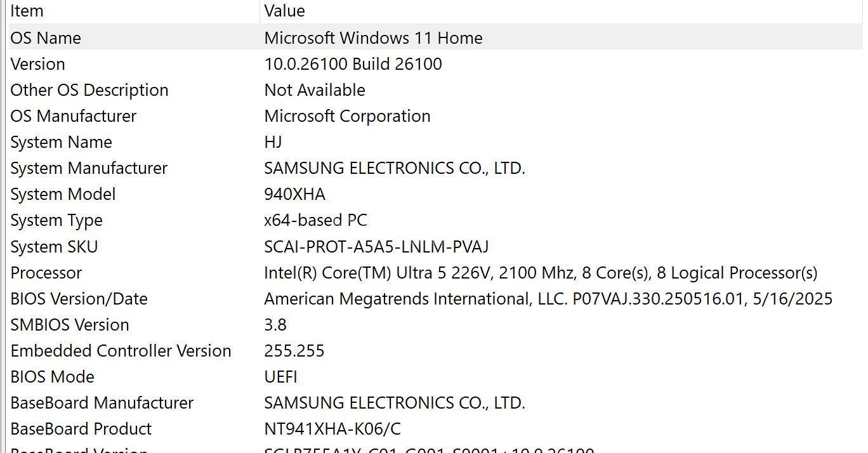Click the Embedded Controller Version item
This screenshot has height=453, width=868.
tap(121, 351)
